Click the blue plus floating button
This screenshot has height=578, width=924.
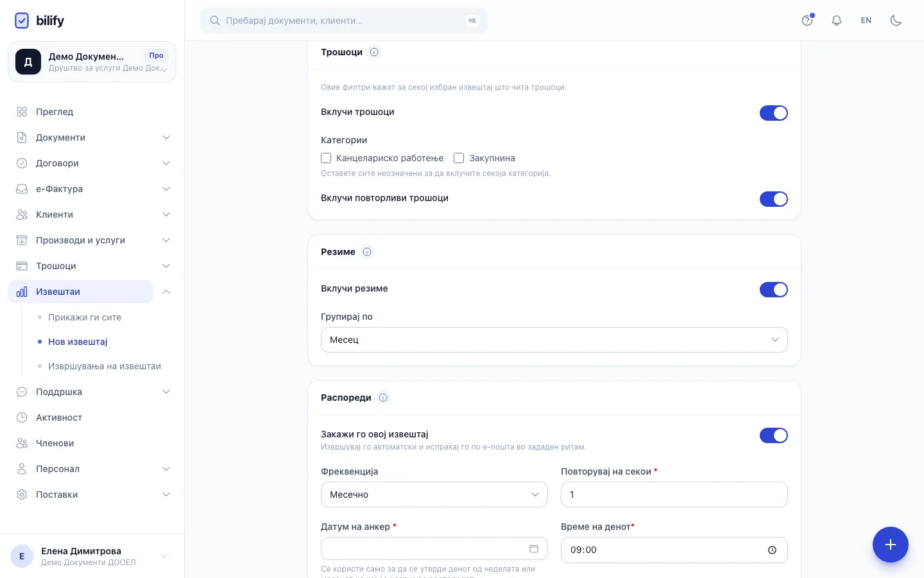pos(891,545)
